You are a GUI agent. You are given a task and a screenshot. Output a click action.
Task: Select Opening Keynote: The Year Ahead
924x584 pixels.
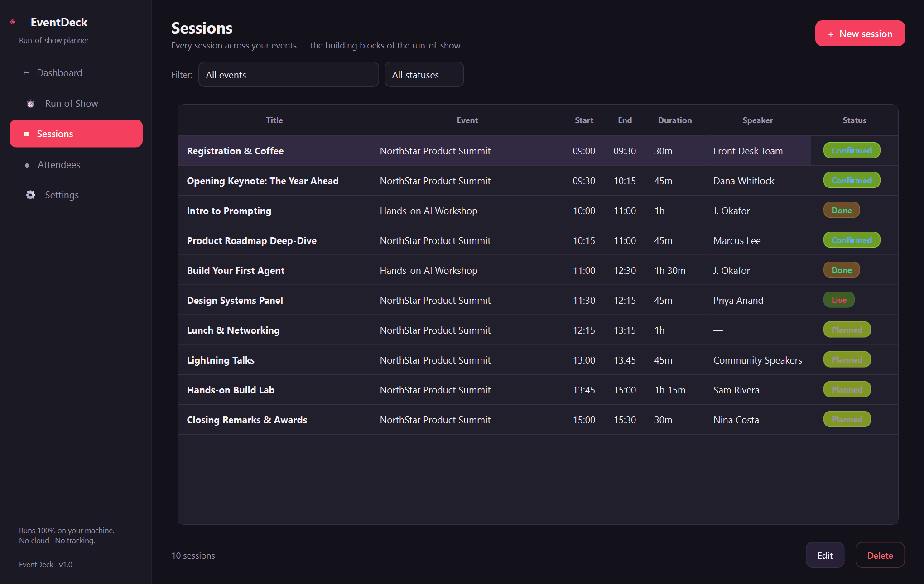(x=538, y=181)
